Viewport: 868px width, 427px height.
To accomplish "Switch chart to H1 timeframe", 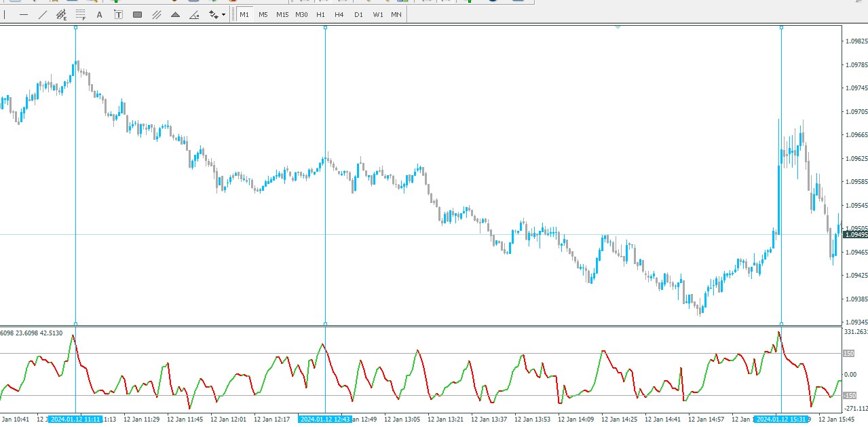I will pyautogui.click(x=320, y=14).
